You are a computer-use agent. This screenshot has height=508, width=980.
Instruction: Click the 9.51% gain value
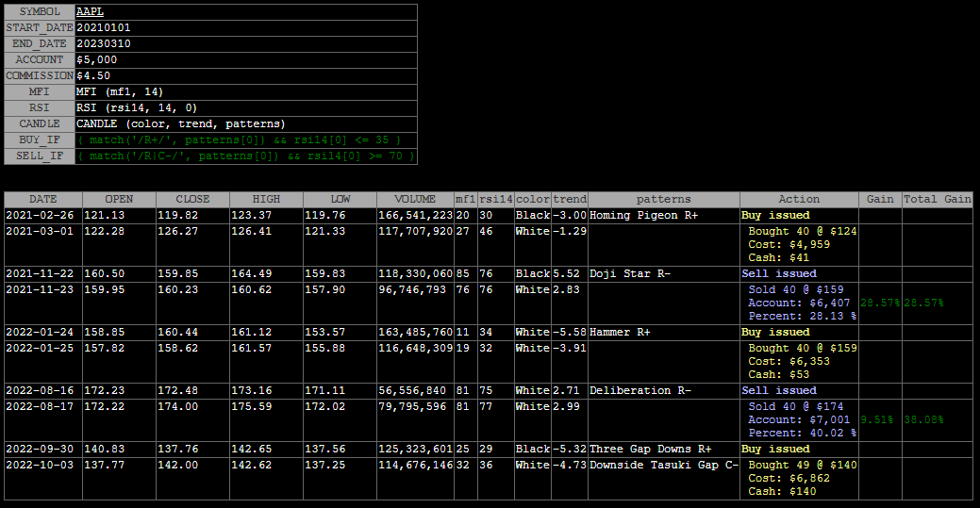point(877,420)
